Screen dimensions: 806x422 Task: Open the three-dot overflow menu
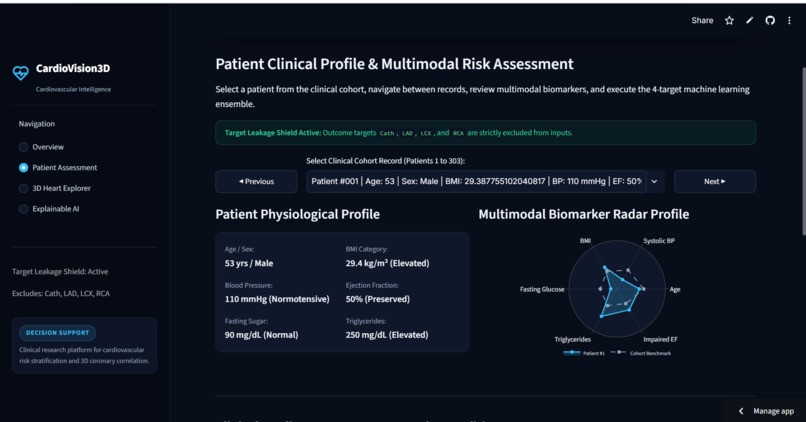[789, 21]
